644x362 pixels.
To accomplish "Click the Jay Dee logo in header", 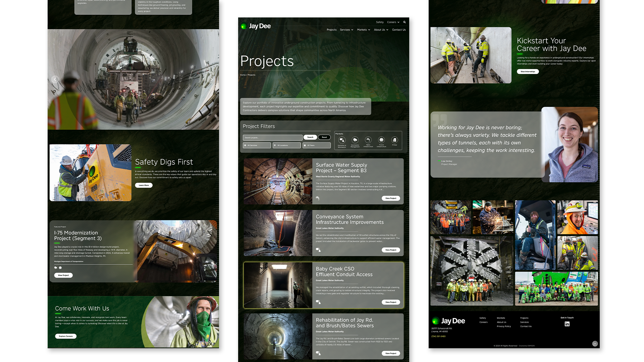I will 256,26.
